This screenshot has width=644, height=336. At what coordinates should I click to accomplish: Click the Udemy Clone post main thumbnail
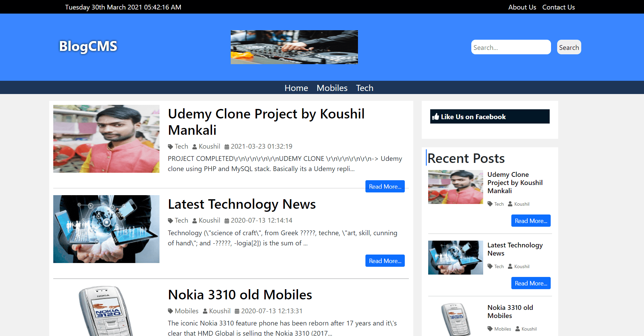pyautogui.click(x=106, y=139)
